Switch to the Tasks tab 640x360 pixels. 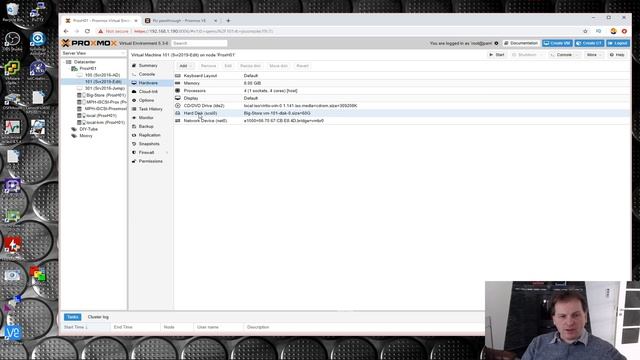73,317
